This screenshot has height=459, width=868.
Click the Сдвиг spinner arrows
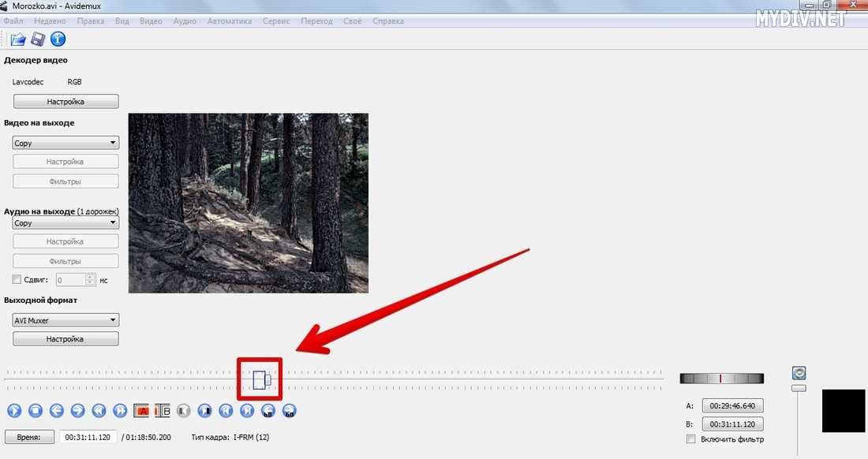click(90, 280)
